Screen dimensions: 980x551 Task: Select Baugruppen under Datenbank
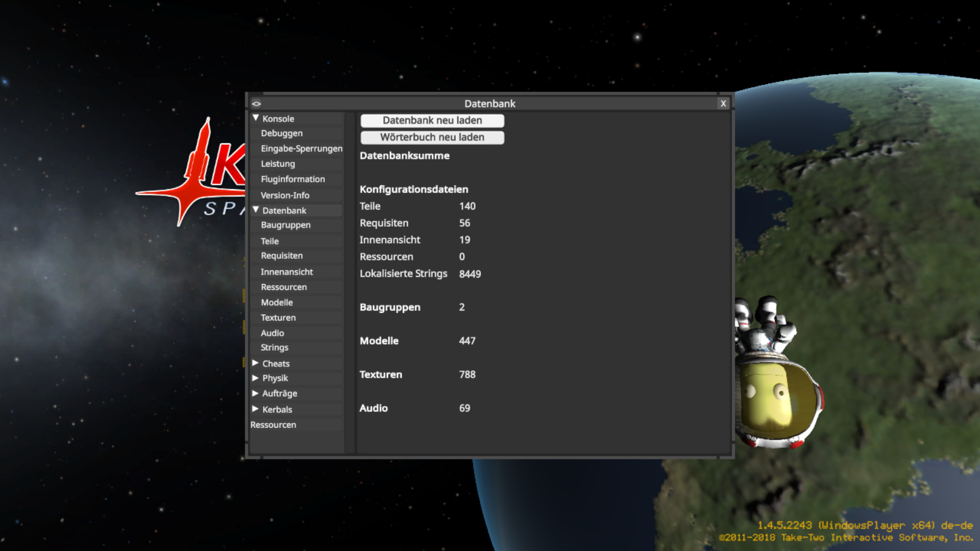point(285,225)
